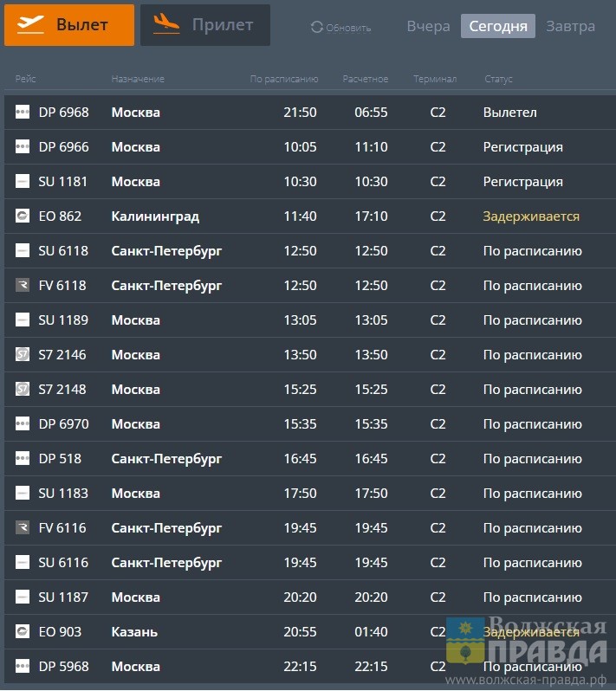
Task: Open flight DP 5968 to Москва
Action: pos(260,667)
